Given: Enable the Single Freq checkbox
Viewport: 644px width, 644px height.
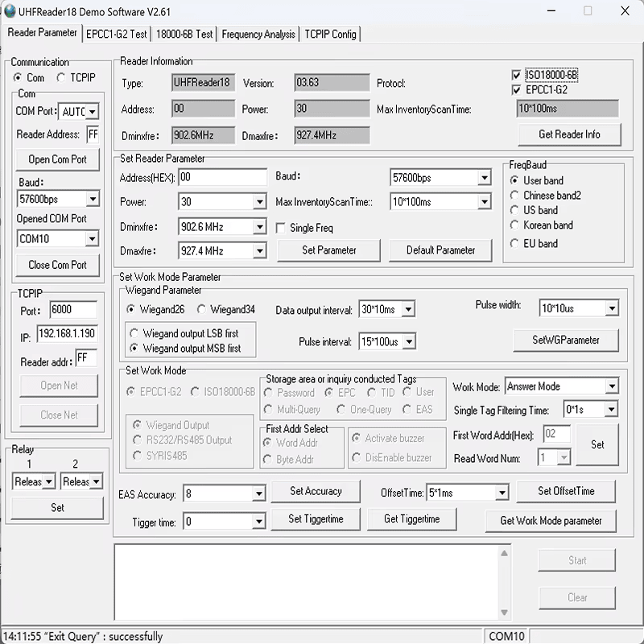Looking at the screenshot, I should pos(281,228).
